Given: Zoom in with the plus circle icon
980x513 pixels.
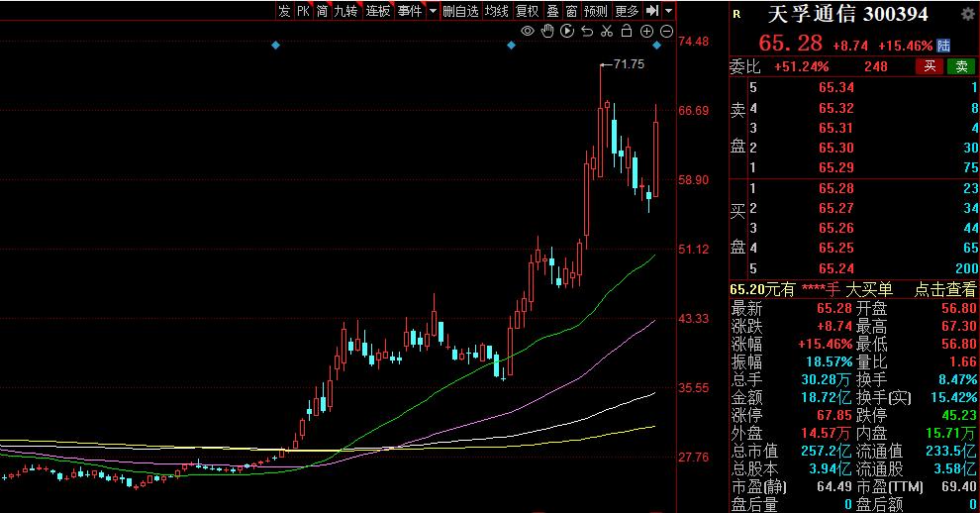Looking at the screenshot, I should (x=646, y=32).
